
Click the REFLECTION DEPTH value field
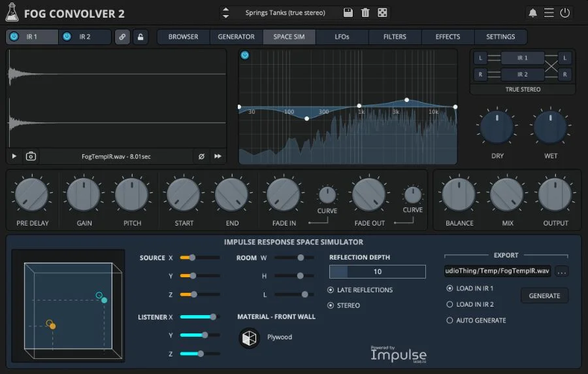[x=377, y=271]
